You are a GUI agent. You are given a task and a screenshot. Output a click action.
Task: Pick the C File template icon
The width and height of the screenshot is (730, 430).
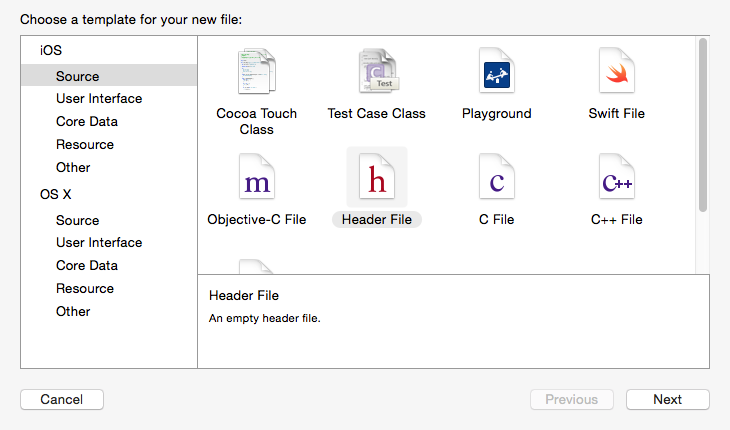click(497, 177)
